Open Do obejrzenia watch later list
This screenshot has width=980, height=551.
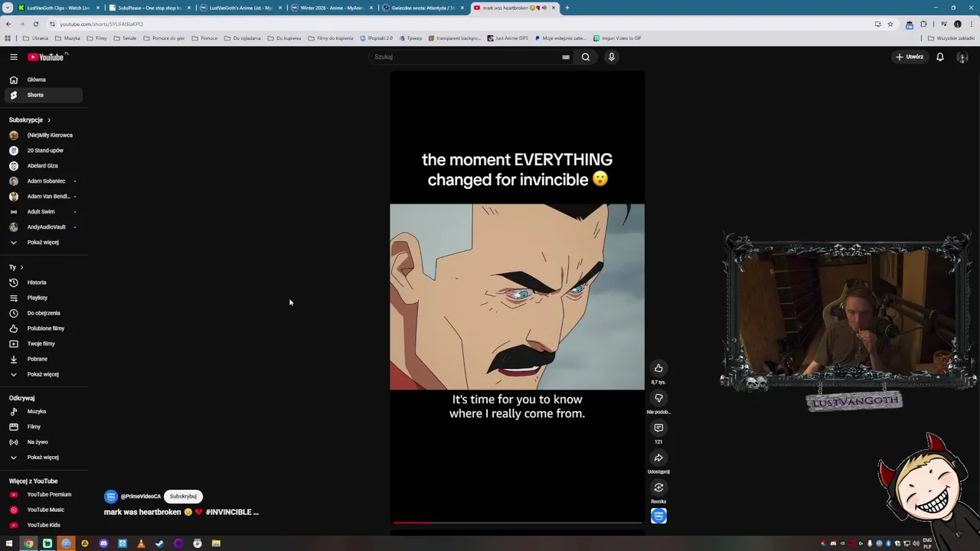coord(42,313)
